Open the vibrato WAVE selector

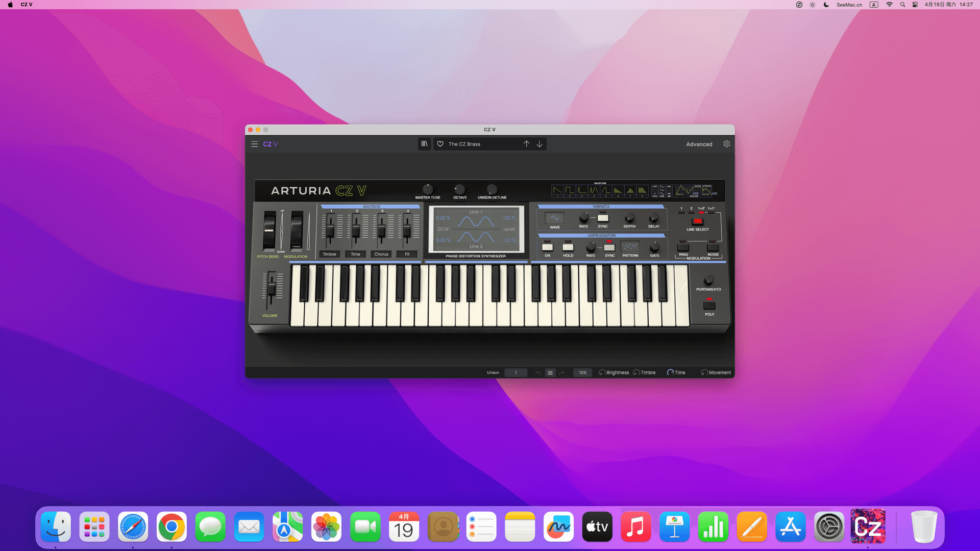[554, 218]
